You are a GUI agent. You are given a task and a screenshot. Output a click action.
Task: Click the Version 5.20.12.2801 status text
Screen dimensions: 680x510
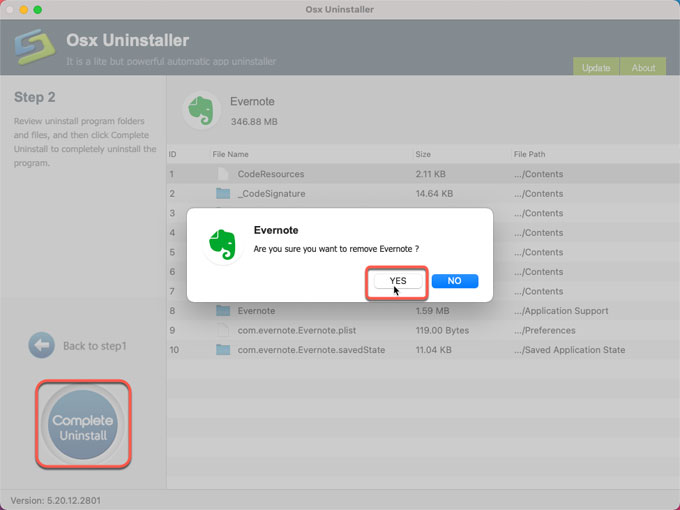point(56,500)
